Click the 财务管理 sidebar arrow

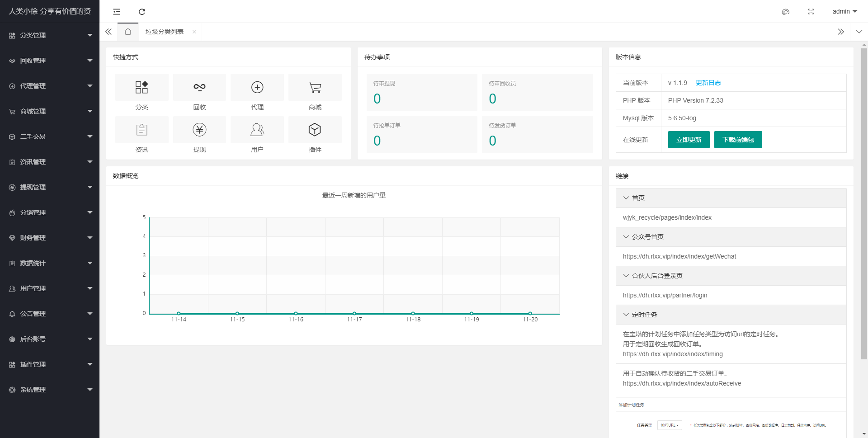(90, 238)
